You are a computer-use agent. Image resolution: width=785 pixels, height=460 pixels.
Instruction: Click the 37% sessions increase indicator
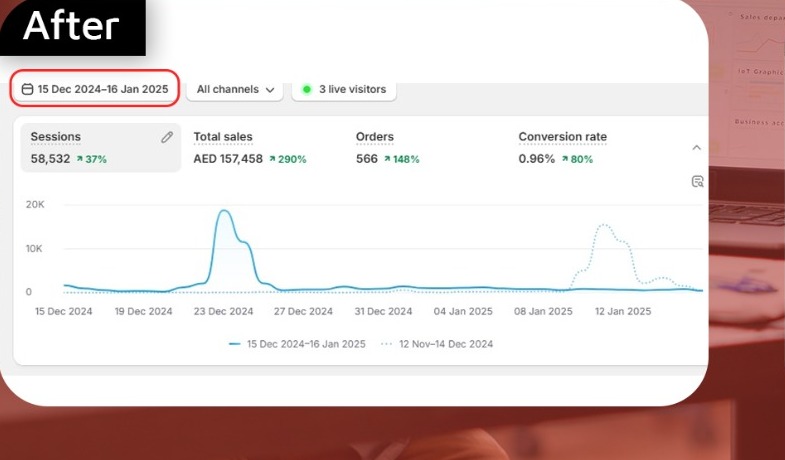tap(92, 159)
